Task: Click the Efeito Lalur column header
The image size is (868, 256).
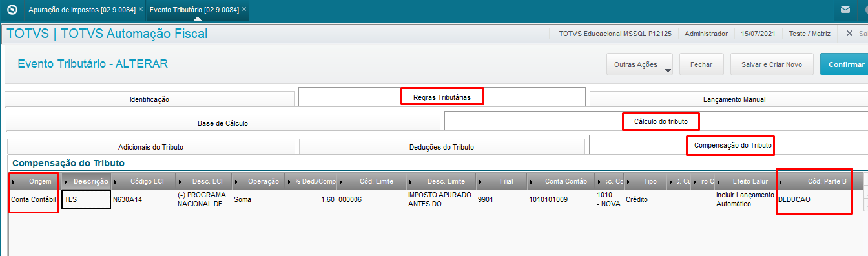Action: [746, 182]
